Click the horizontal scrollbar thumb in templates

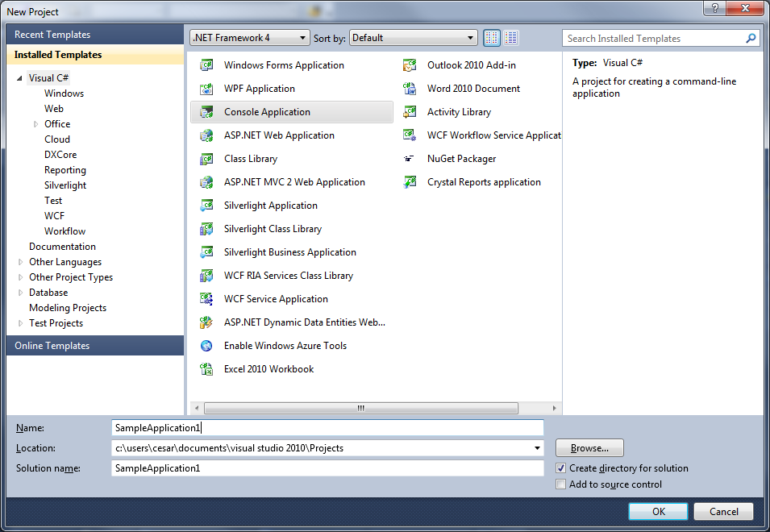pos(361,409)
